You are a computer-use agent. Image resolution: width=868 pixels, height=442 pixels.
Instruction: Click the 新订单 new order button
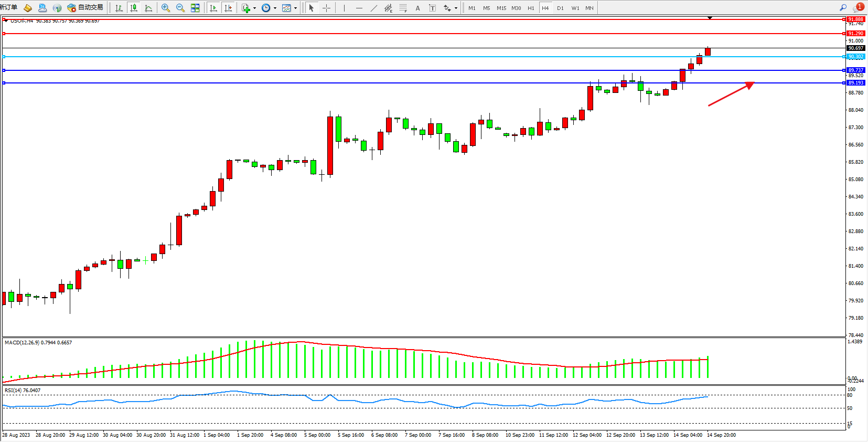coord(9,7)
